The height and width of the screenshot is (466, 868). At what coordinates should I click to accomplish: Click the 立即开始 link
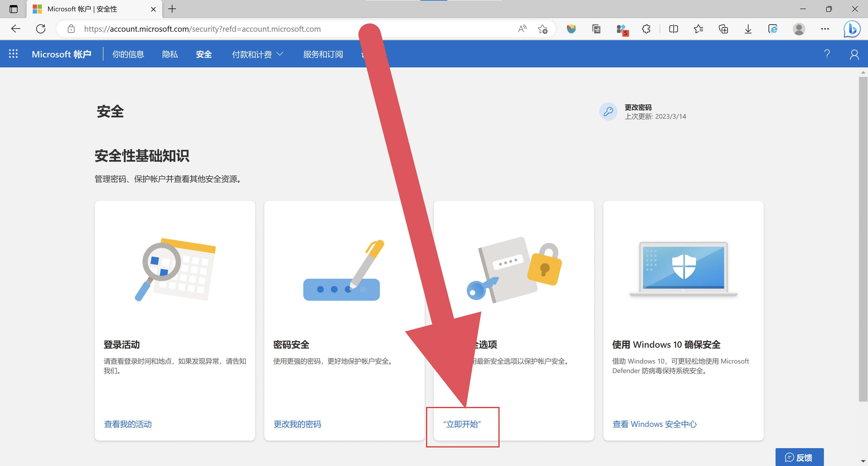click(462, 424)
